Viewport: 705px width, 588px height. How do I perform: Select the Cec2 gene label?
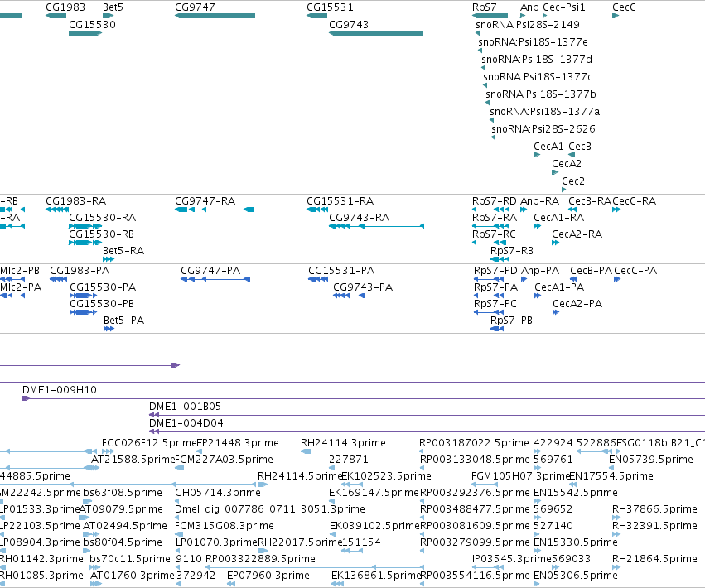(573, 181)
